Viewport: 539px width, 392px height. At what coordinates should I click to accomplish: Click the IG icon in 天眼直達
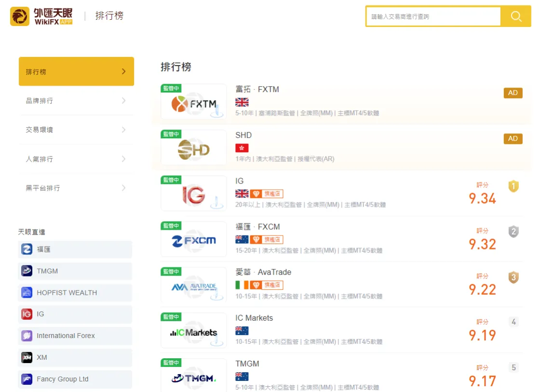[27, 314]
